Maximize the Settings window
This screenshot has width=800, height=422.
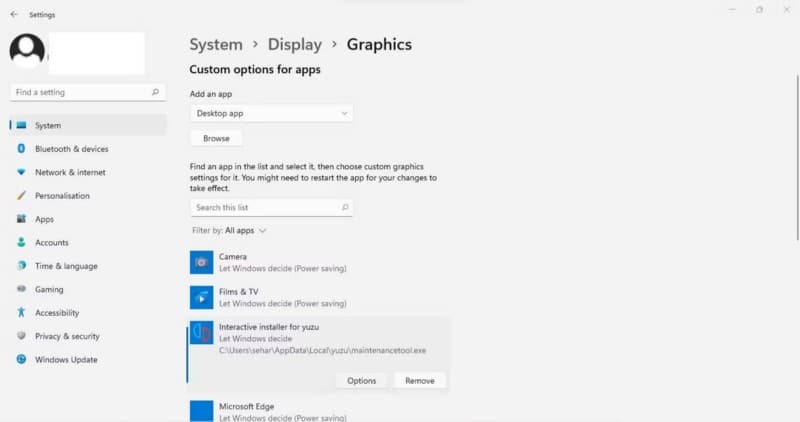click(x=760, y=10)
